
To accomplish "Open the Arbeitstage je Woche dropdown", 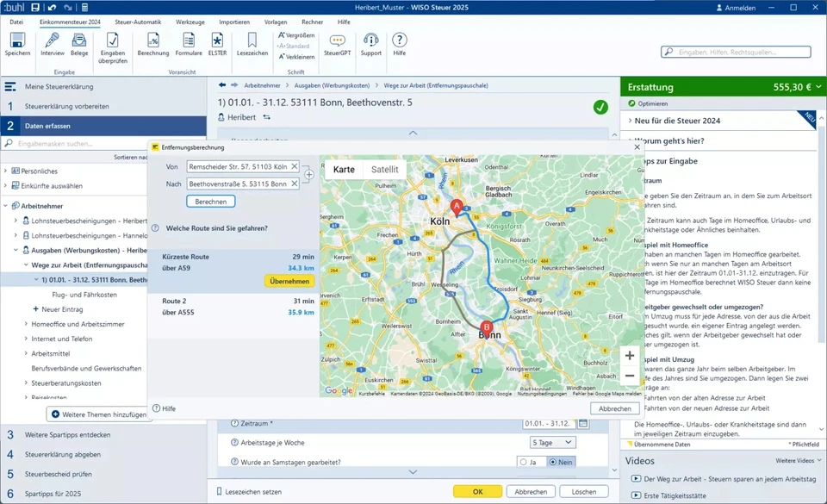I will pyautogui.click(x=552, y=443).
